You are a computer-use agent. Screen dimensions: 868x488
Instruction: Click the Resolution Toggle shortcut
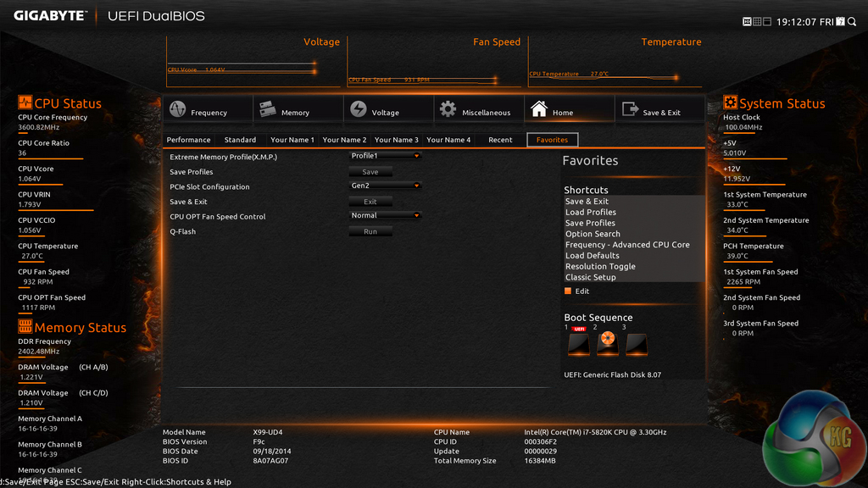[x=600, y=266]
